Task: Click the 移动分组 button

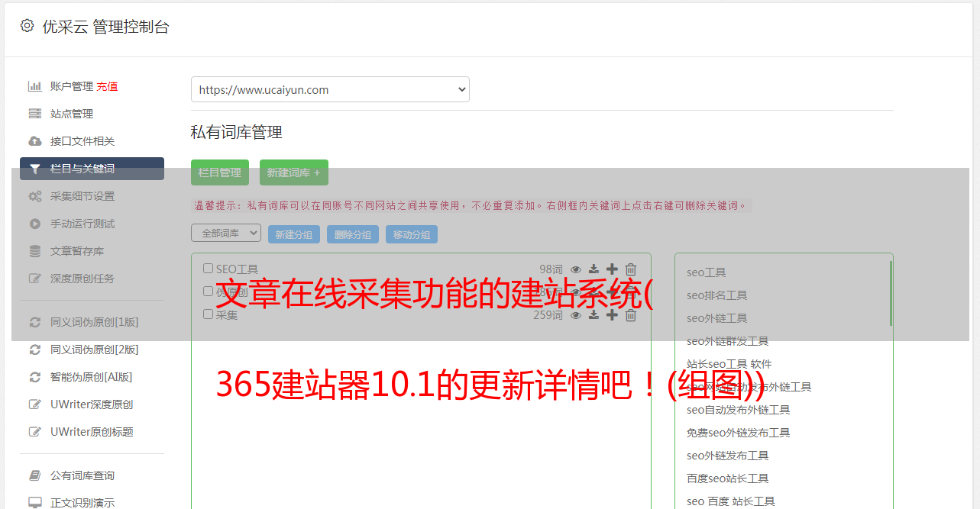Action: click(412, 234)
